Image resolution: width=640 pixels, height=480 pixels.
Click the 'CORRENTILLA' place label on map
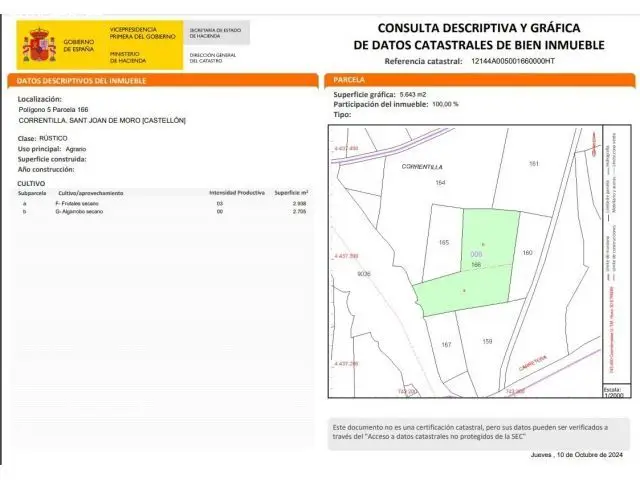422,167
